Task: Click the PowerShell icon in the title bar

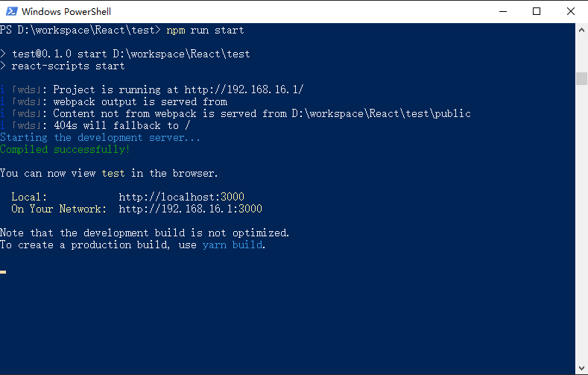Action: tap(12, 11)
